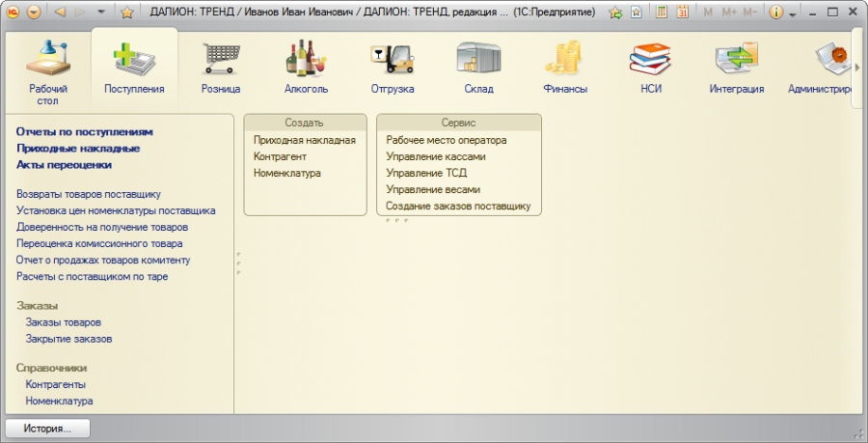
Task: Create a new Контрагент
Action: pos(280,156)
